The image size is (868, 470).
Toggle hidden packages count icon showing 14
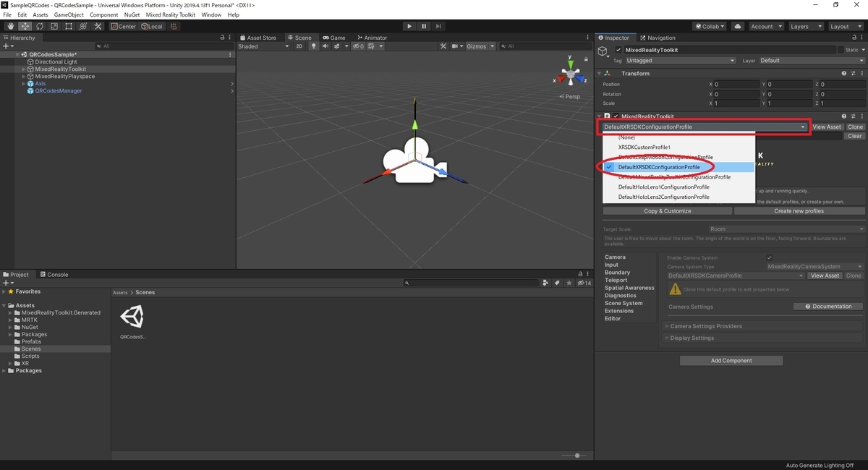[584, 283]
